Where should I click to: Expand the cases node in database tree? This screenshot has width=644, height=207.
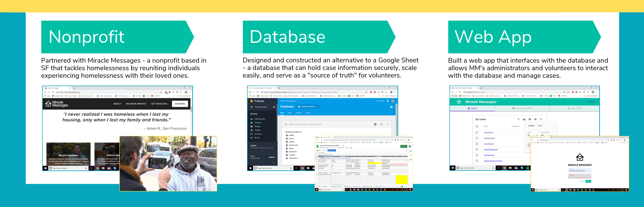click(287, 138)
